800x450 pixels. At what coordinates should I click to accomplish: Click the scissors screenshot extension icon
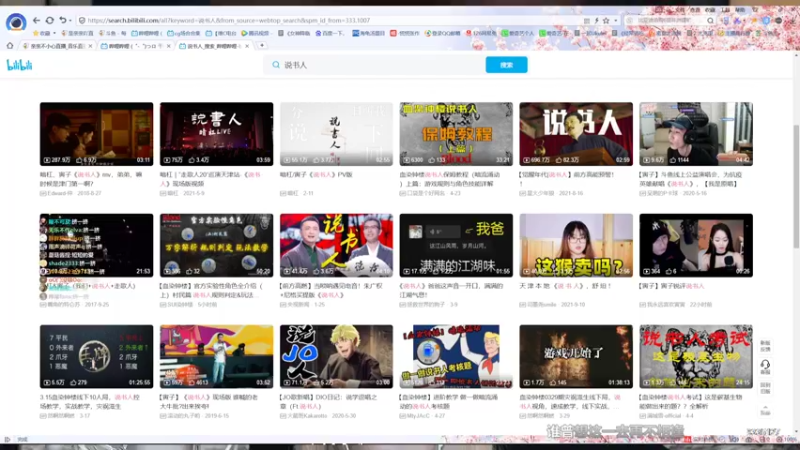[x=738, y=20]
